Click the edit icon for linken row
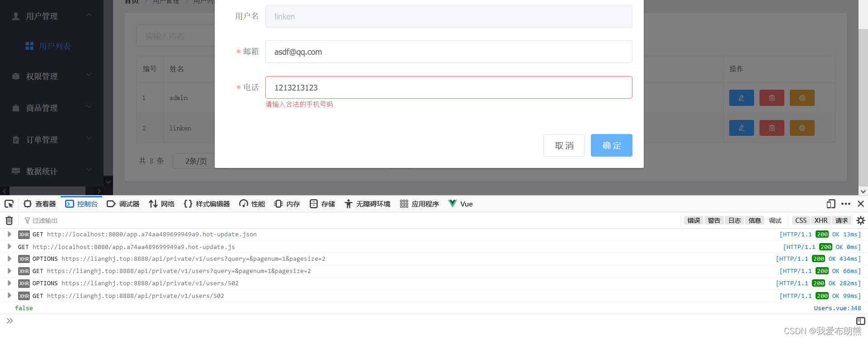Viewport: 868px width, 340px height. pyautogui.click(x=741, y=128)
